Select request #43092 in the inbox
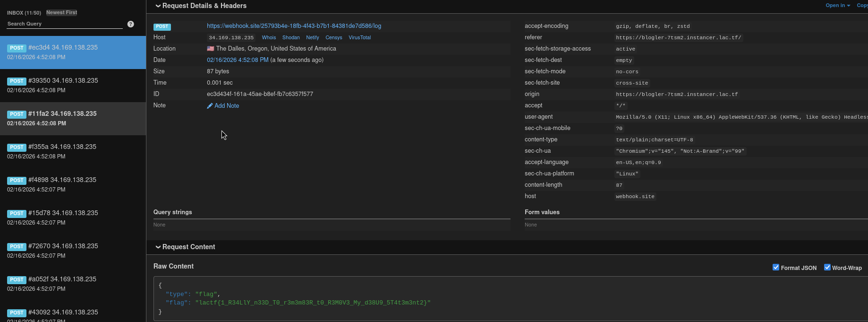The width and height of the screenshot is (868, 322). click(73, 312)
